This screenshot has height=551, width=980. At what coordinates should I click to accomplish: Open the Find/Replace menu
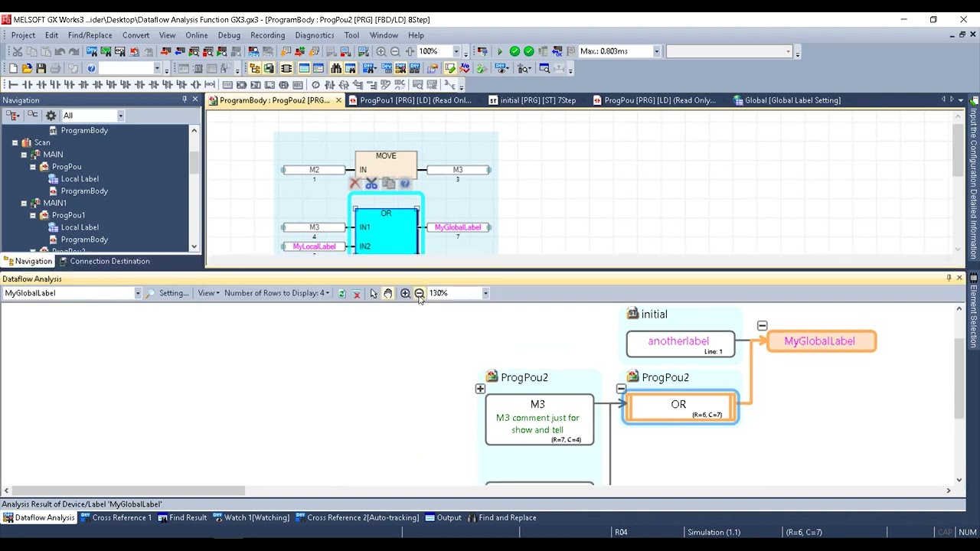pyautogui.click(x=90, y=35)
